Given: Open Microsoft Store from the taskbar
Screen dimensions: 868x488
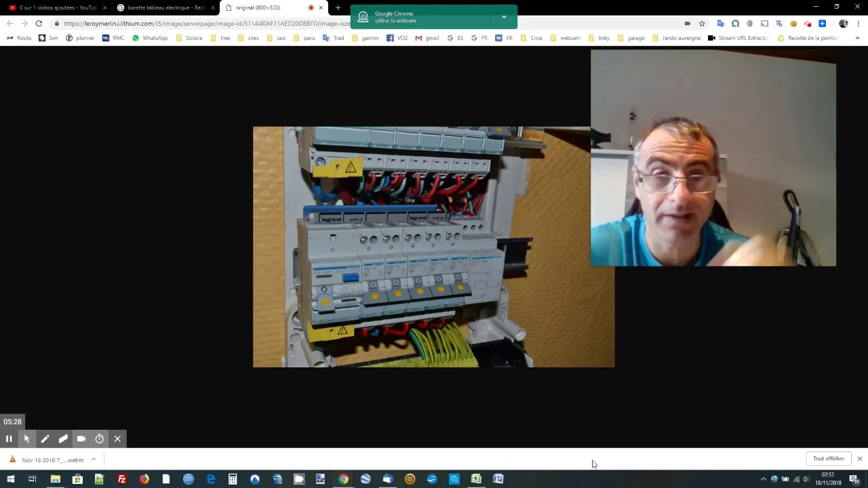Looking at the screenshot, I should coord(77,479).
